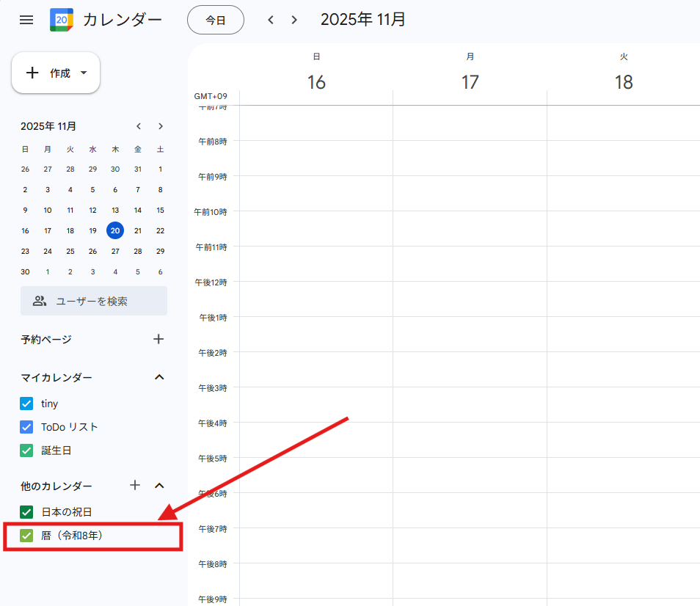Click day 17 Monday column header
The height and width of the screenshot is (606, 700).
pyautogui.click(x=470, y=82)
